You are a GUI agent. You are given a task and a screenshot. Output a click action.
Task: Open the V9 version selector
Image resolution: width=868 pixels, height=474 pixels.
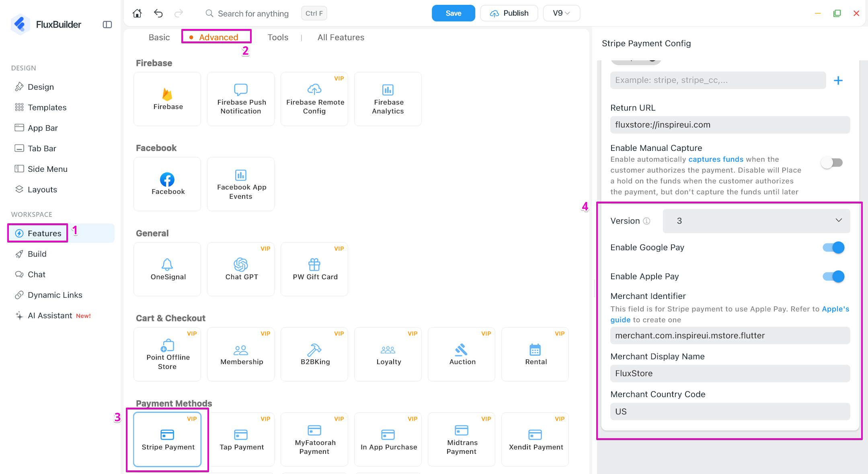pos(561,13)
